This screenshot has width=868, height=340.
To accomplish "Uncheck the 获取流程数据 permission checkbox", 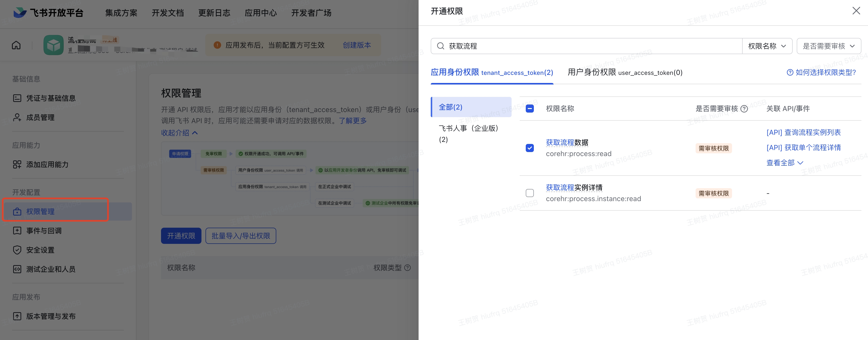I will pyautogui.click(x=530, y=148).
